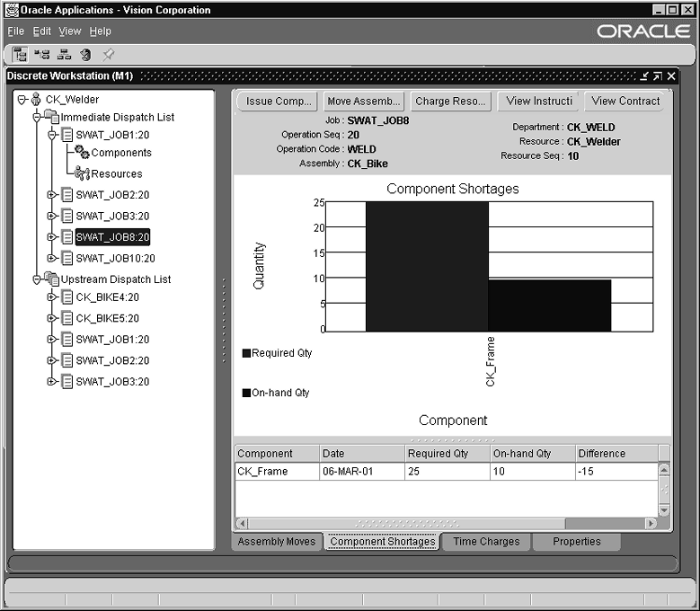Expand SWAT_JOB2:20 under Upstream Dispatch List
This screenshot has width=700, height=611.
tap(52, 360)
